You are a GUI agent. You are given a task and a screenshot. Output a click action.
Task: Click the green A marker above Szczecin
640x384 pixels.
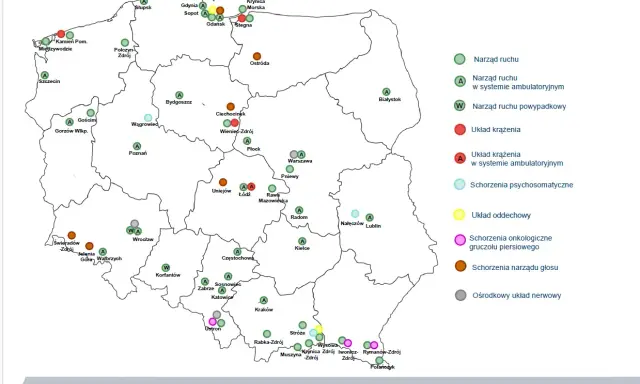(44, 75)
